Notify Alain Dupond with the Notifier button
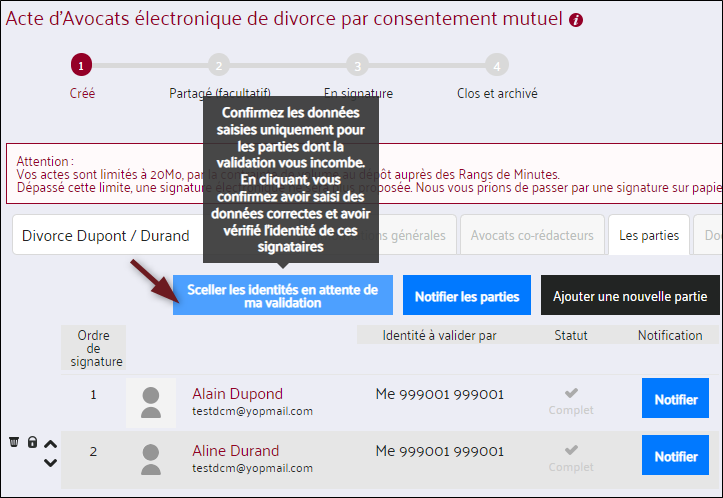This screenshot has height=498, width=723. pyautogui.click(x=675, y=400)
